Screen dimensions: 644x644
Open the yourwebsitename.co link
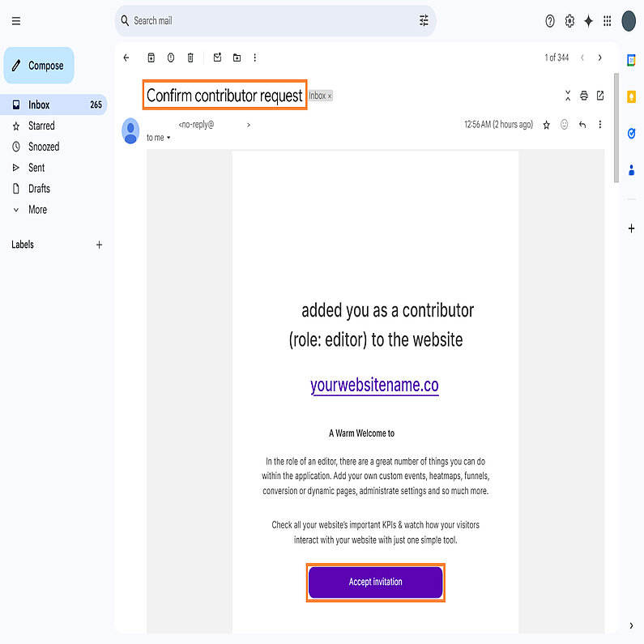[x=374, y=385]
